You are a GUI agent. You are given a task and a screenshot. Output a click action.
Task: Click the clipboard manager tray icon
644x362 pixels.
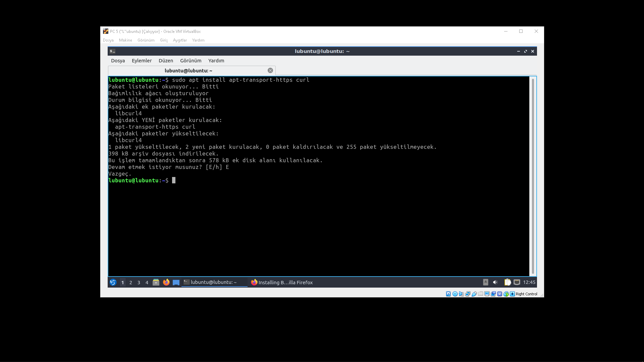coord(507,283)
